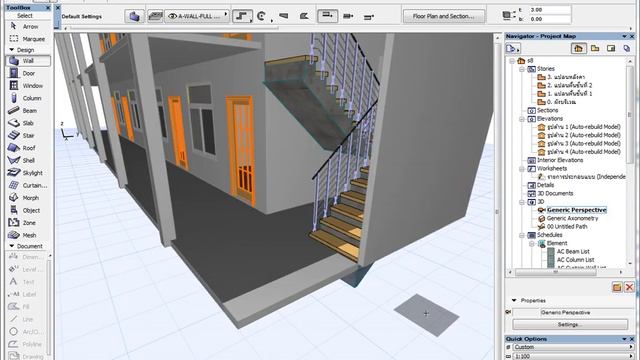Open wall settings dialog icon
The height and width of the screenshot is (360, 640).
click(134, 16)
